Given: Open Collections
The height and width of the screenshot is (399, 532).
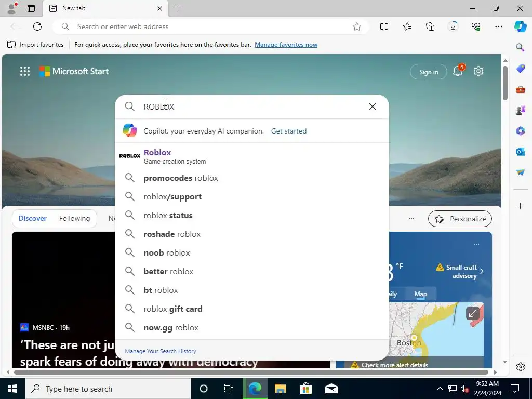Looking at the screenshot, I should pos(430,26).
